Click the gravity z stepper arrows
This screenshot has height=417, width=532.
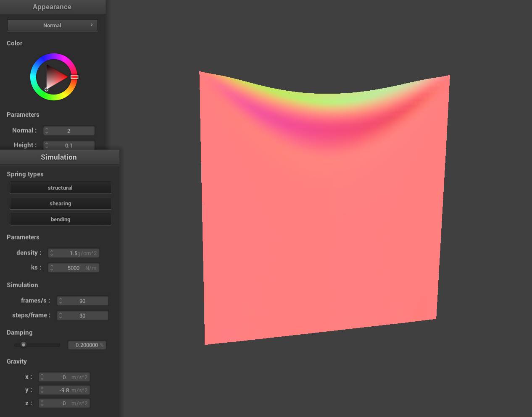(x=42, y=404)
